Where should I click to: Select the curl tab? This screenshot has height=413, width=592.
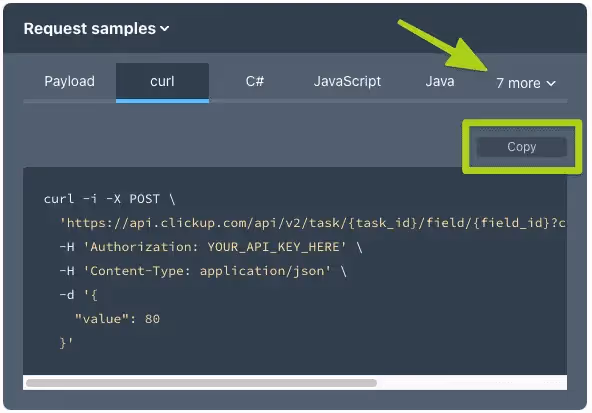162,82
